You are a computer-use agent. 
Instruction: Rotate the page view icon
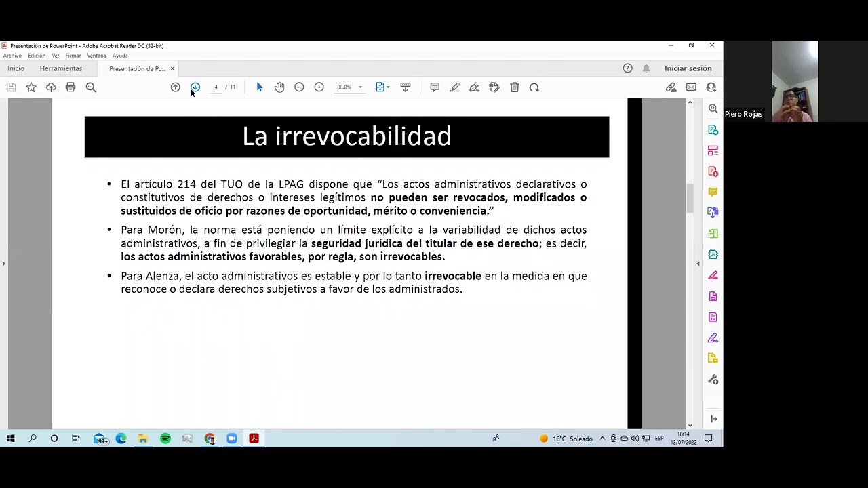[534, 87]
